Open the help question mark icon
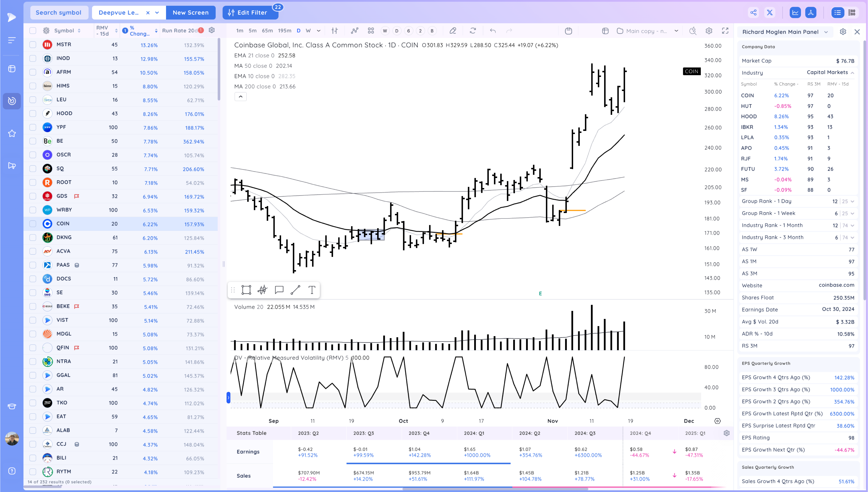The height and width of the screenshot is (492, 868). 12,471
